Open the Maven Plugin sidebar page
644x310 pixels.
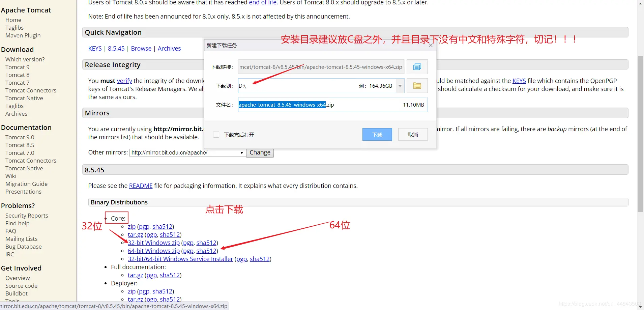click(x=23, y=35)
